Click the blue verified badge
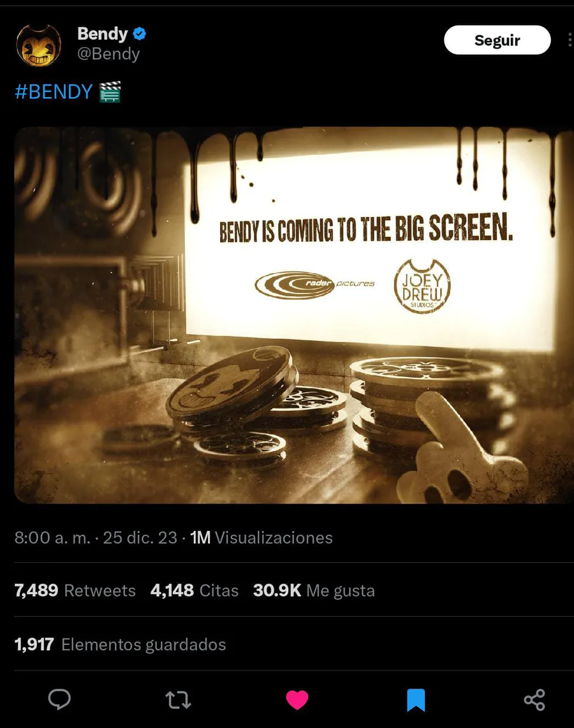 140,34
